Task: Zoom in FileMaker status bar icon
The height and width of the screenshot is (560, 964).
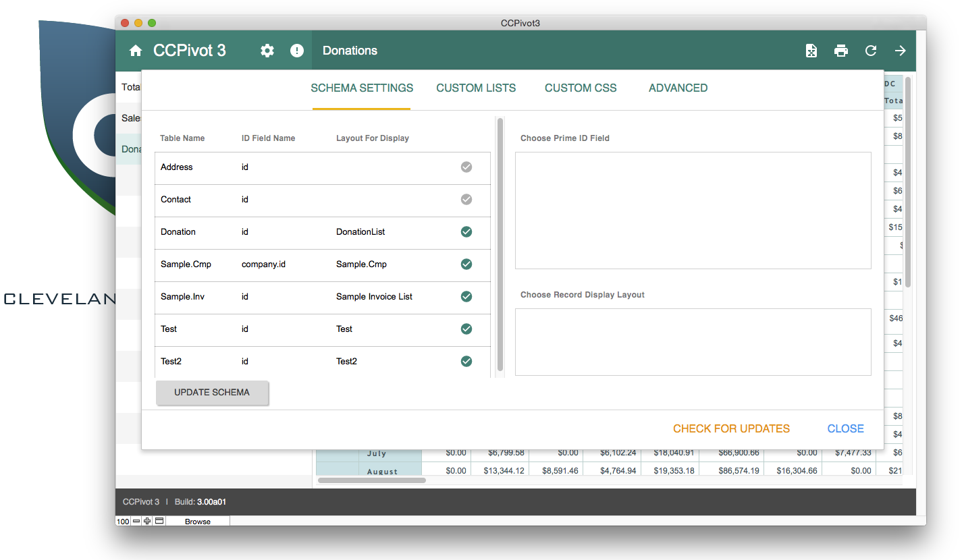Action: click(147, 521)
